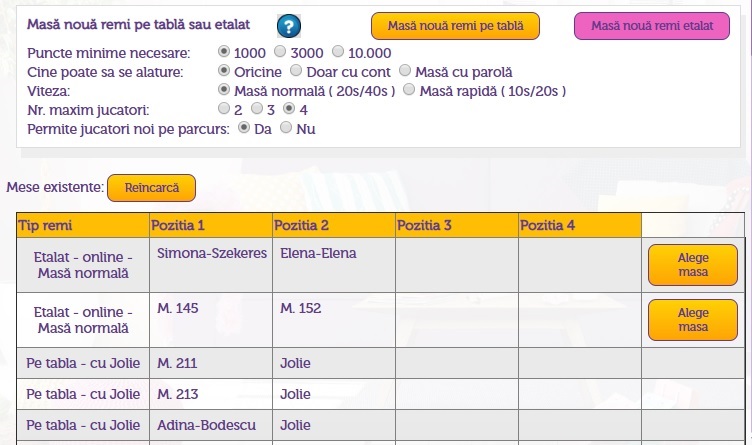Select Doar cu cont join option
The image size is (752, 445).
coord(296,70)
